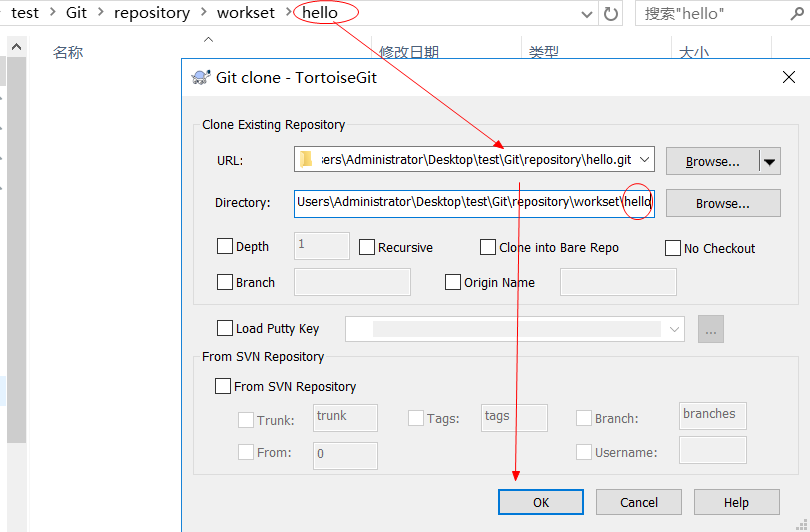Check the From SVN Repository option
Viewport: 810px width, 532px height.
(223, 386)
